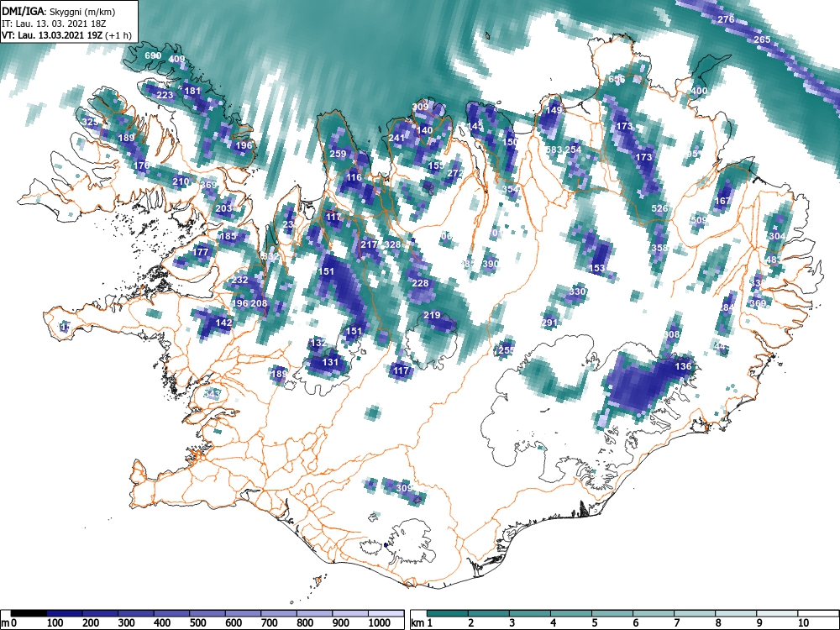
Task: Click visibility value 116 on the map
Action: [354, 177]
